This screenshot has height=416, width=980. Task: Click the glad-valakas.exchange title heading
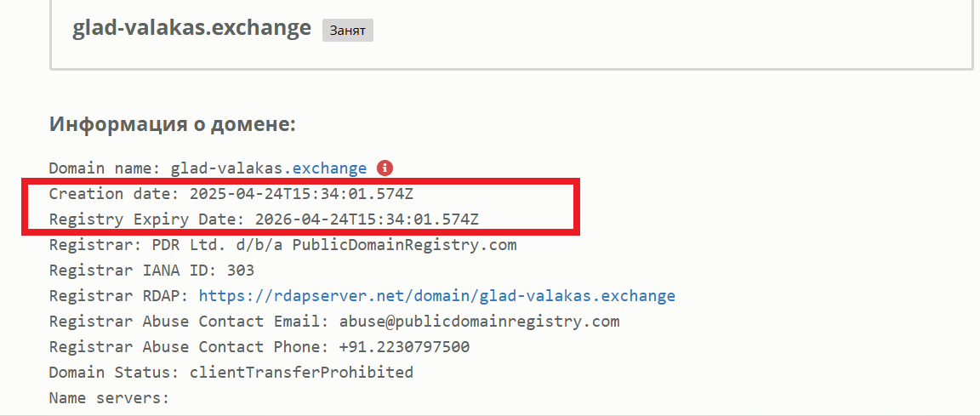pyautogui.click(x=191, y=28)
